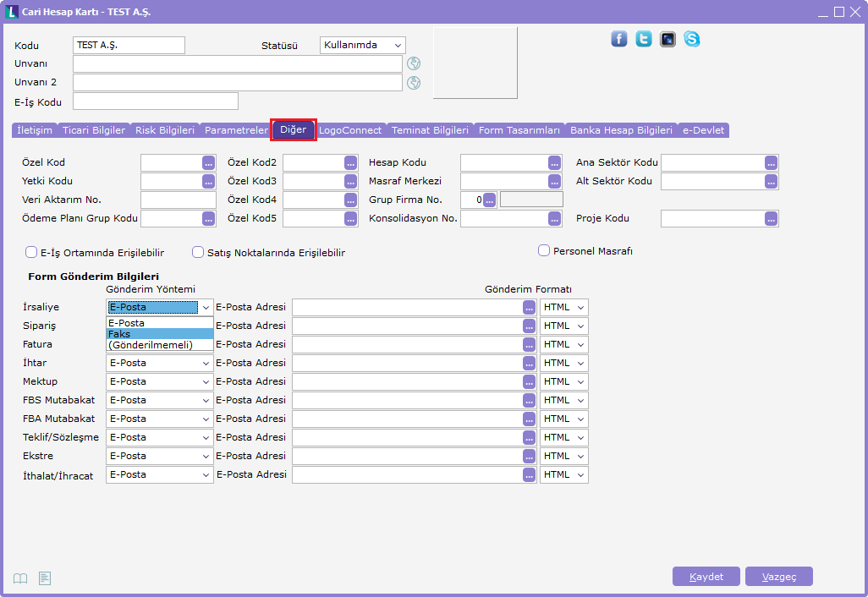Viewport: 868px width, 597px height.
Task: Enable E-İş Ortamında Erişilebilir checkbox
Action: point(31,252)
